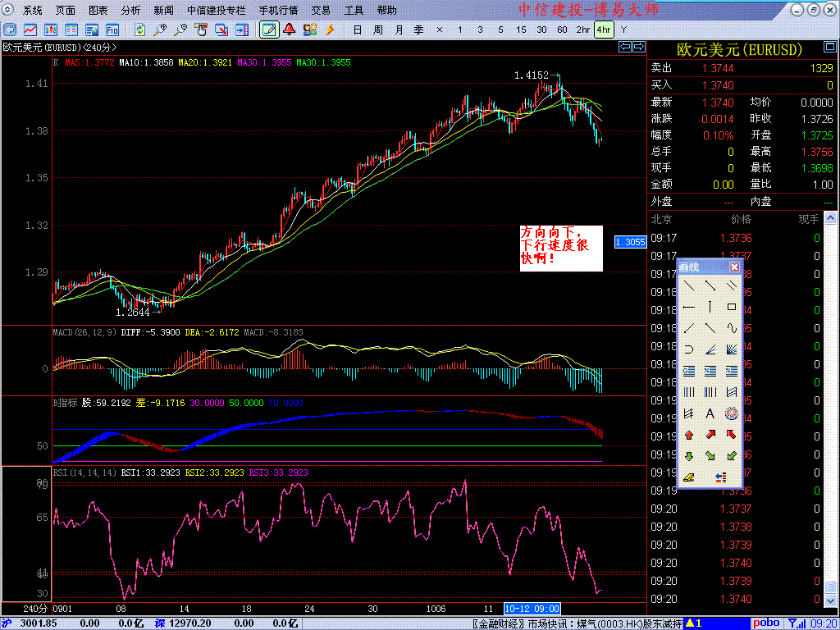Screen dimensions: 840x630
Task: Click the yellow alert counter in the status bar
Action: click(x=694, y=623)
